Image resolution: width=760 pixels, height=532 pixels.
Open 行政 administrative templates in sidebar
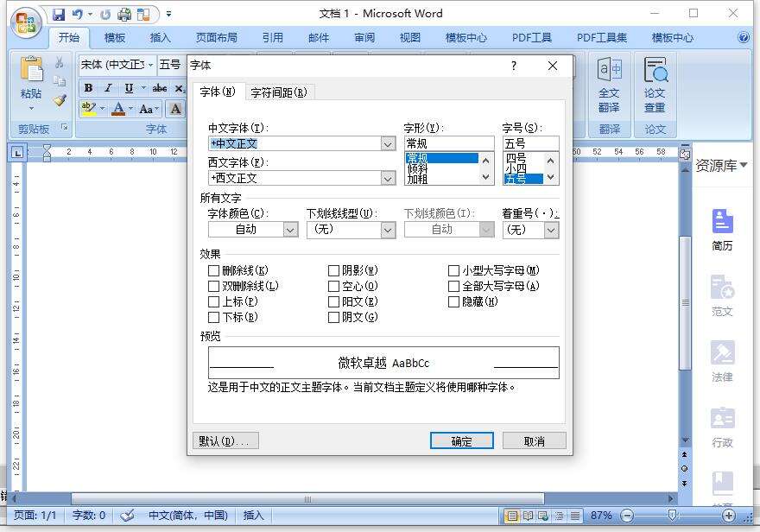pos(722,427)
